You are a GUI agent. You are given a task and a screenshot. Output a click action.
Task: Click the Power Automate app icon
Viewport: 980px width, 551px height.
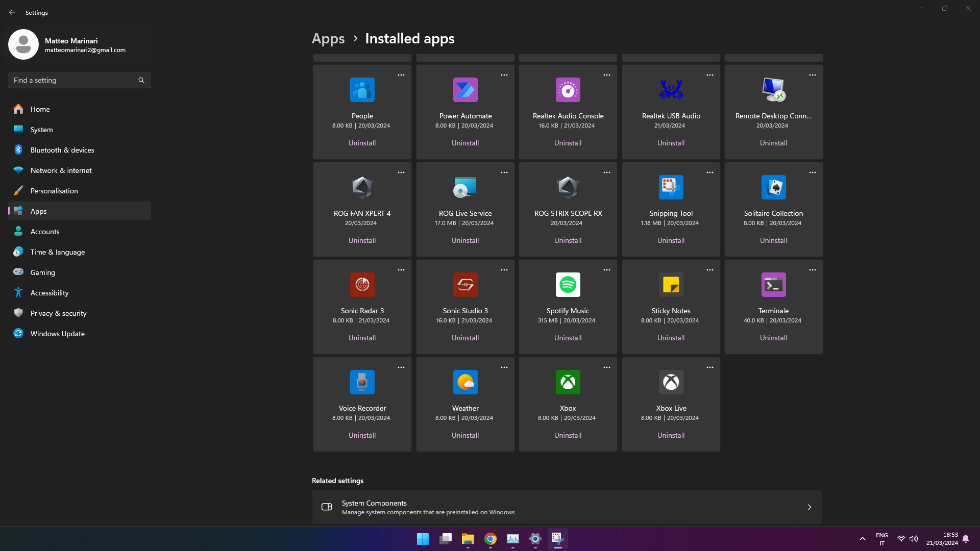coord(465,90)
